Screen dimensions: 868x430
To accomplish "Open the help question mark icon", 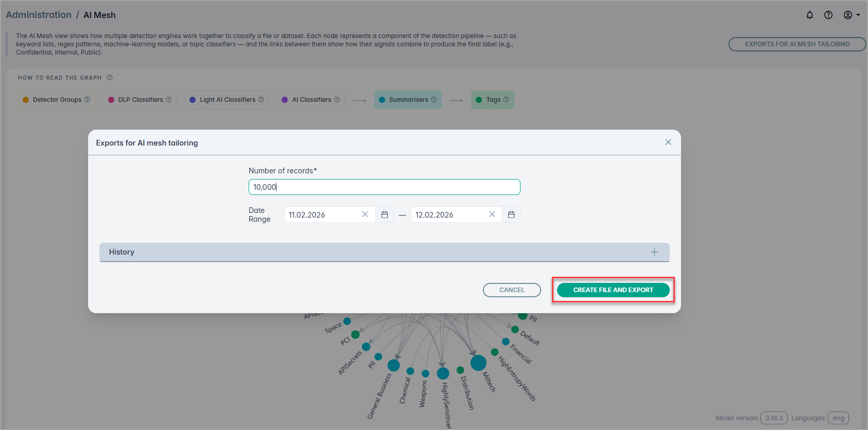I will click(828, 15).
